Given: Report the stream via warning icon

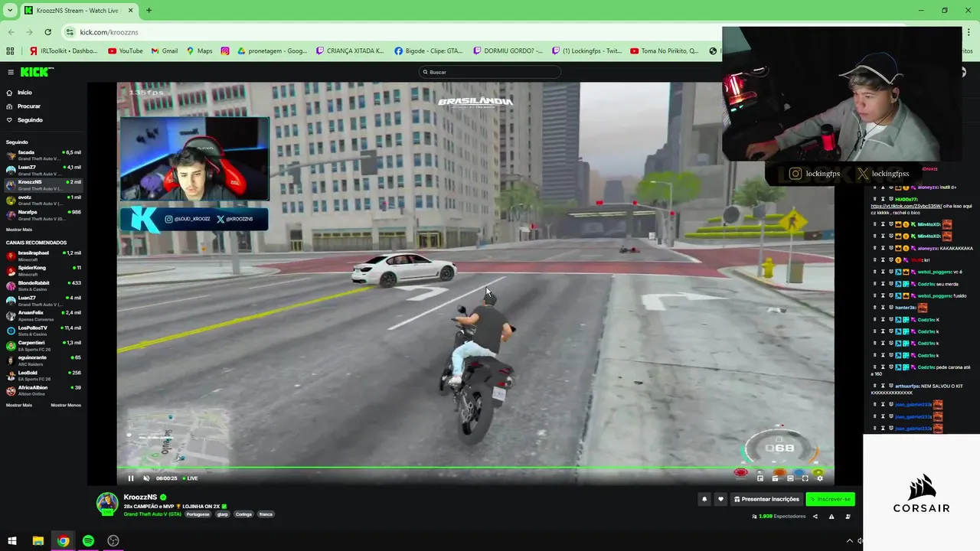Looking at the screenshot, I should point(831,517).
